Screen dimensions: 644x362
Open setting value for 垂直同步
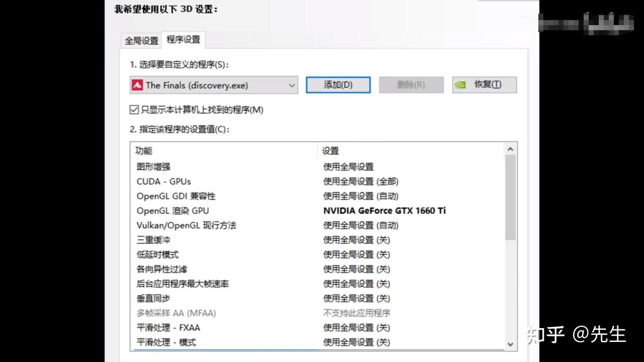point(357,299)
